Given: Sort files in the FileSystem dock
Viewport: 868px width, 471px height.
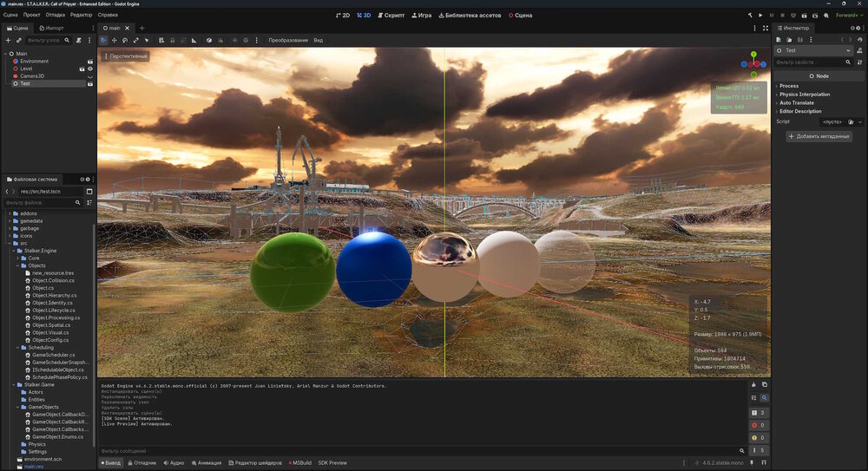Looking at the screenshot, I should click(x=89, y=203).
